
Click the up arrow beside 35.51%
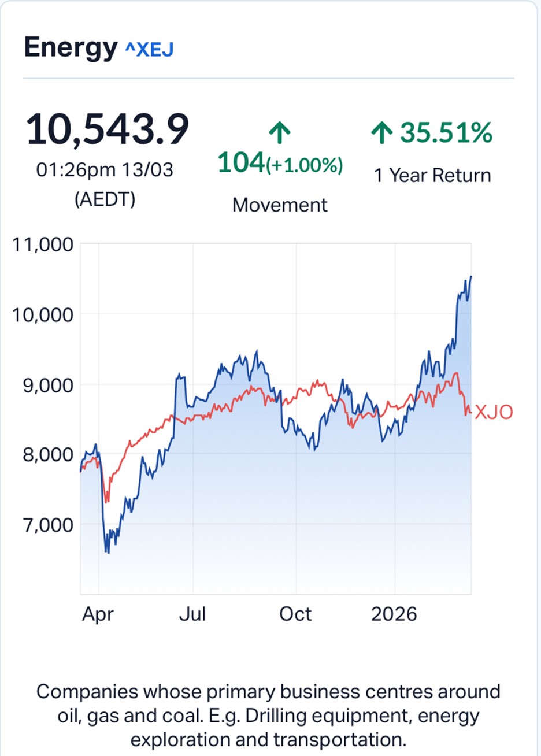coord(381,133)
